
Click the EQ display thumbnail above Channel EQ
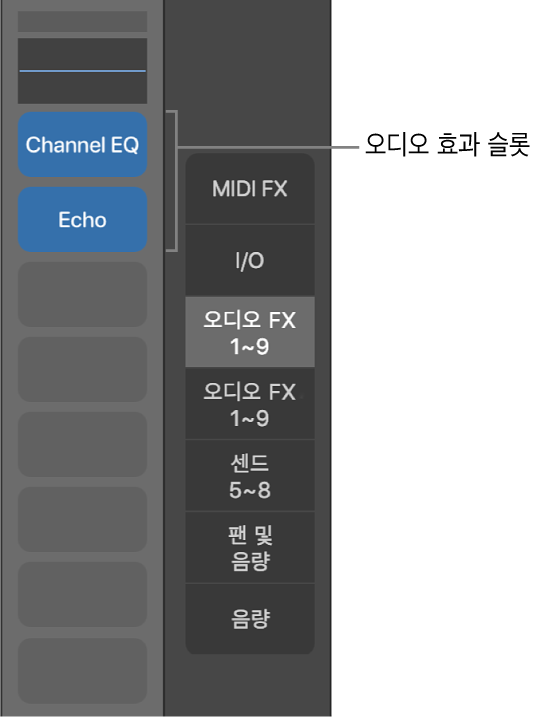[x=82, y=71]
